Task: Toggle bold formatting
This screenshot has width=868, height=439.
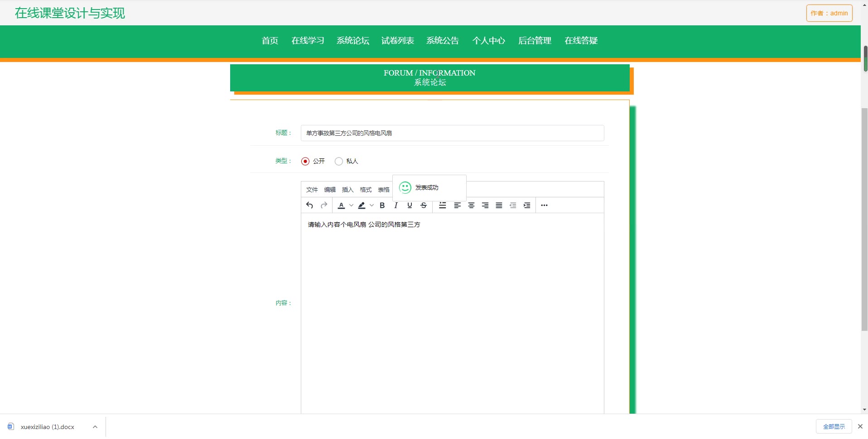Action: pos(382,205)
